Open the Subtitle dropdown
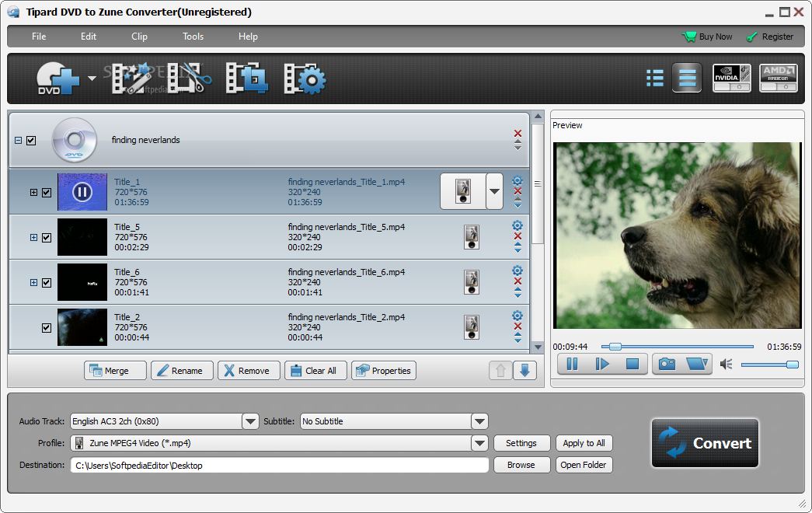Image resolution: width=812 pixels, height=513 pixels. (x=480, y=421)
